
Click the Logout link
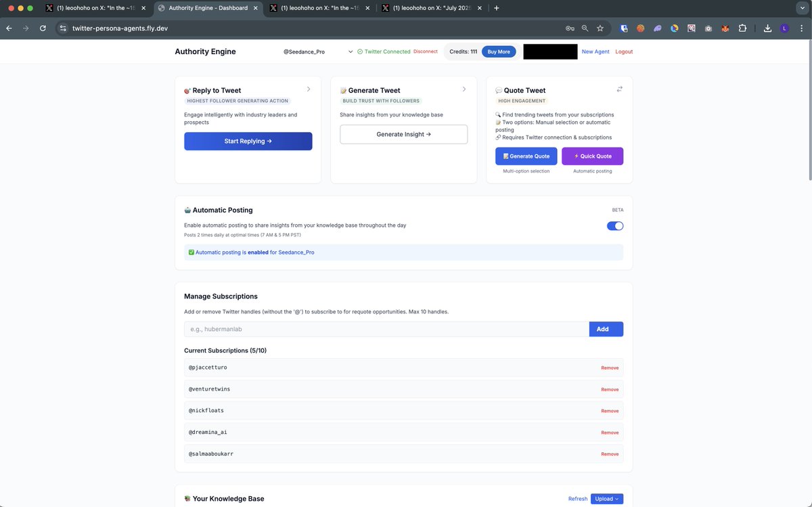tap(624, 51)
